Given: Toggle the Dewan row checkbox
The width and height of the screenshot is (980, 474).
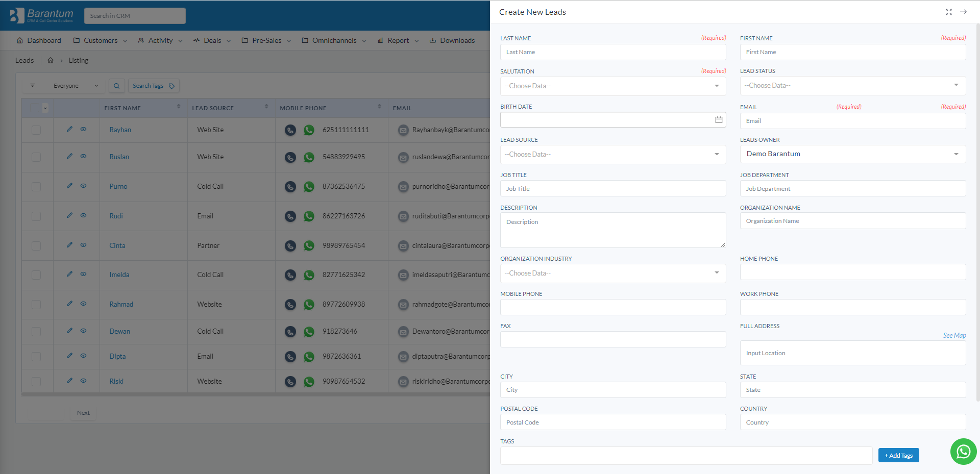Looking at the screenshot, I should [36, 332].
